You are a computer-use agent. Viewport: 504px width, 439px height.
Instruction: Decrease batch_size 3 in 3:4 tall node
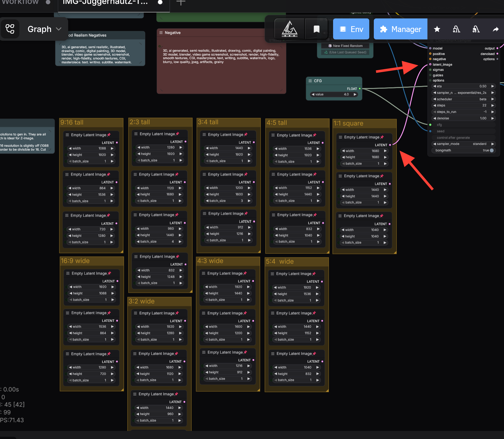(x=207, y=201)
